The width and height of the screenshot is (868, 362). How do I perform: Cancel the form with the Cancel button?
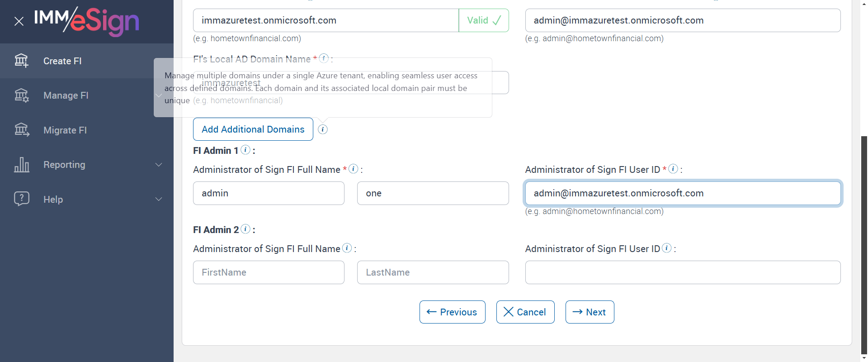(x=525, y=312)
